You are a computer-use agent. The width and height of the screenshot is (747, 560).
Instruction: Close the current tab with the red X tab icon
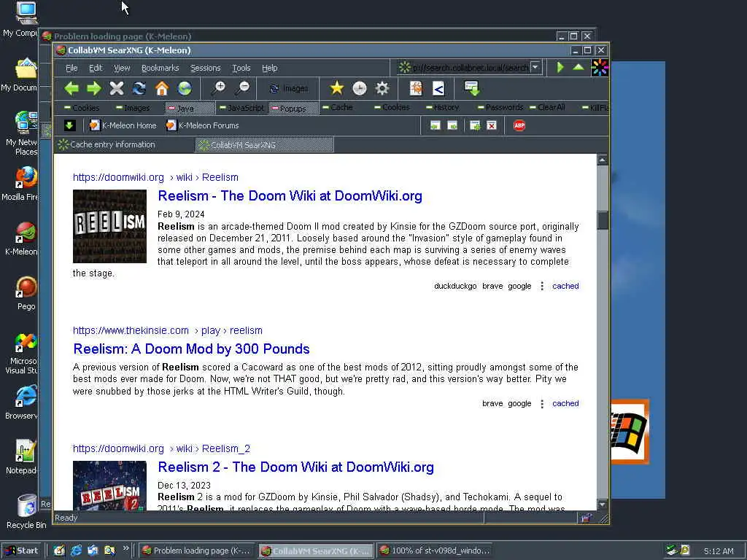pos(492,125)
